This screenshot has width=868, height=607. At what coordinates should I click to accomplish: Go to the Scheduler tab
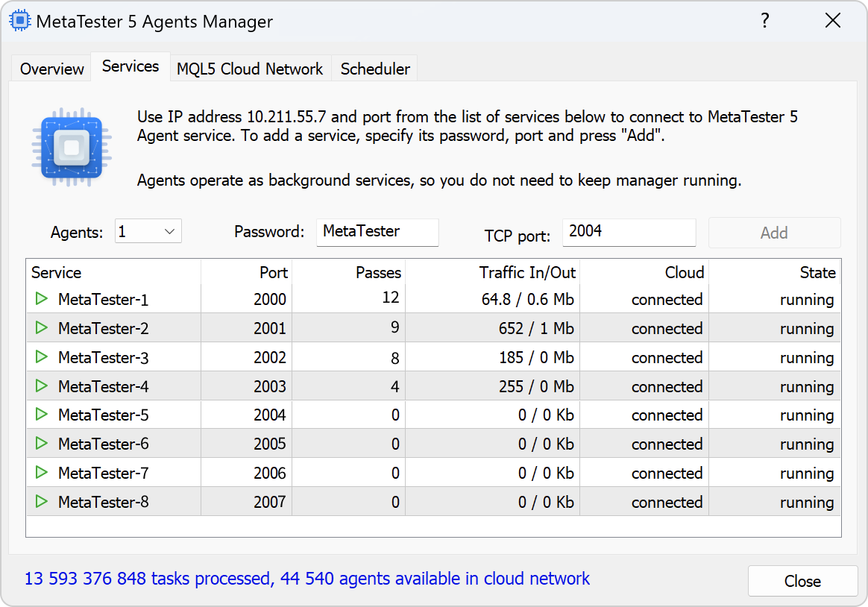point(375,69)
